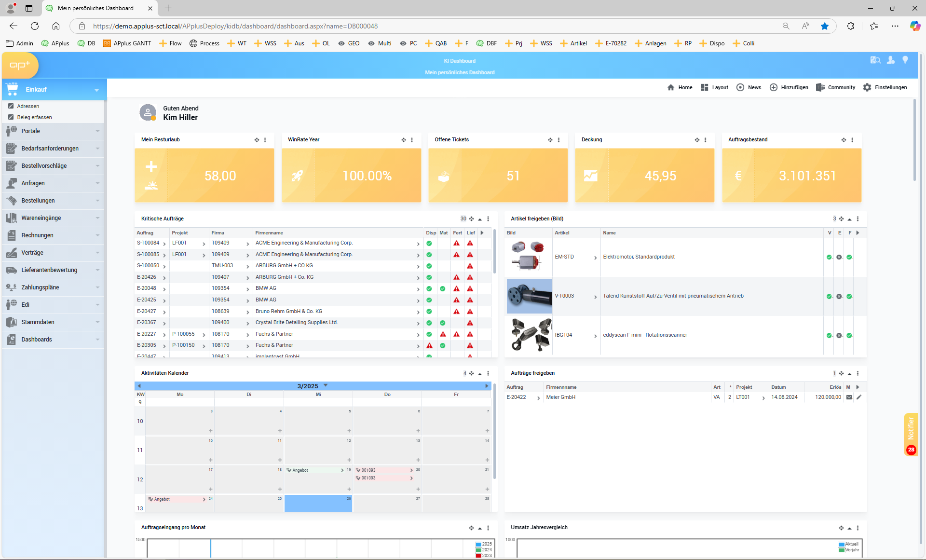Open project link LT001 in Aufträge freigeben

(743, 397)
